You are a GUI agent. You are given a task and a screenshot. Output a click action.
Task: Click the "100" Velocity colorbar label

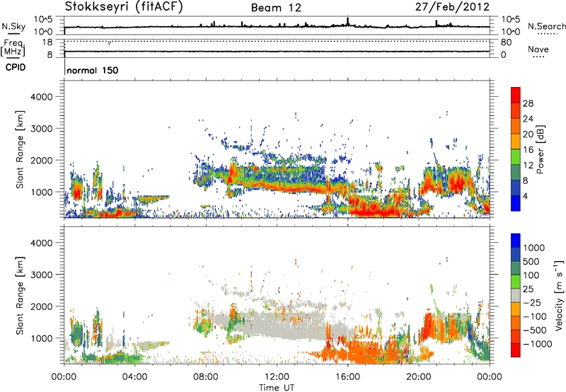pos(531,275)
